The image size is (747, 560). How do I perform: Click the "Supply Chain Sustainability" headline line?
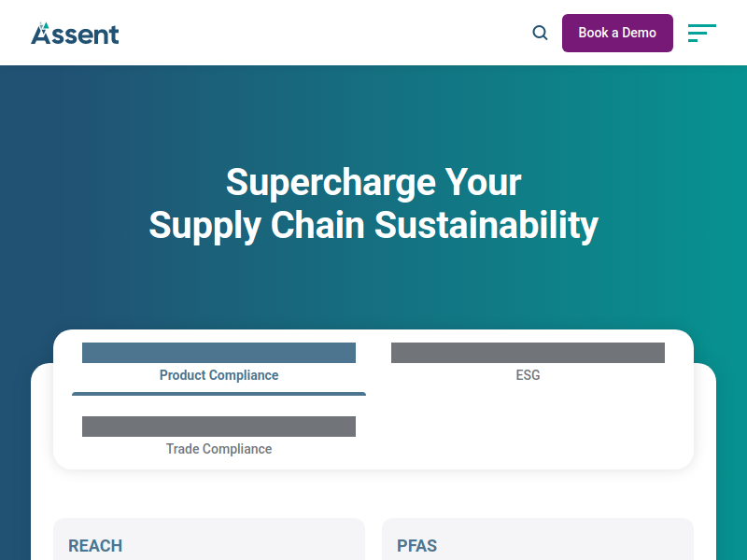(373, 225)
